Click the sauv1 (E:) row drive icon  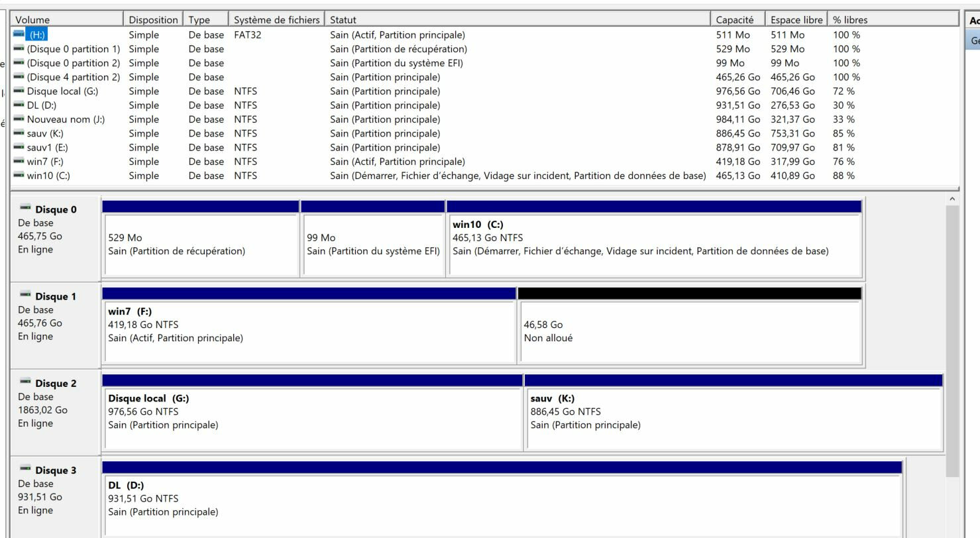19,147
